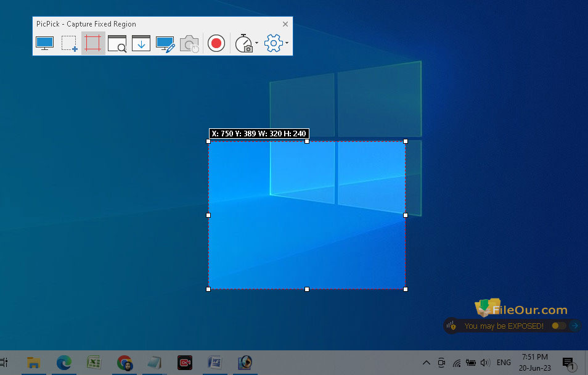
Task: Click the top-left selection resize handle
Action: click(x=208, y=141)
